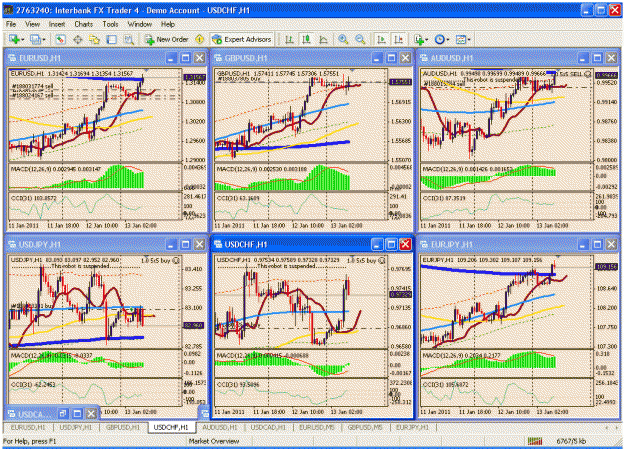Image resolution: width=625 pixels, height=449 pixels.
Task: Switch to the GBPUSD,H1 bottom tab
Action: 122,427
